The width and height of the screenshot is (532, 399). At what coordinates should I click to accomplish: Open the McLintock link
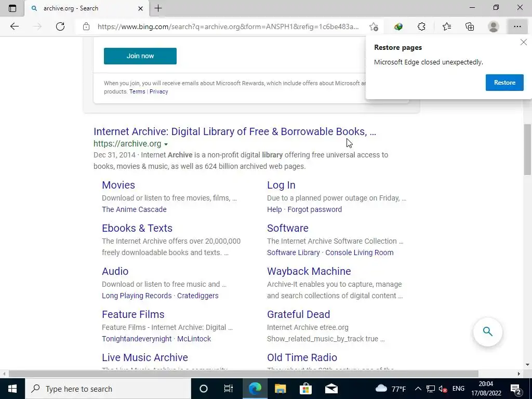click(x=194, y=339)
